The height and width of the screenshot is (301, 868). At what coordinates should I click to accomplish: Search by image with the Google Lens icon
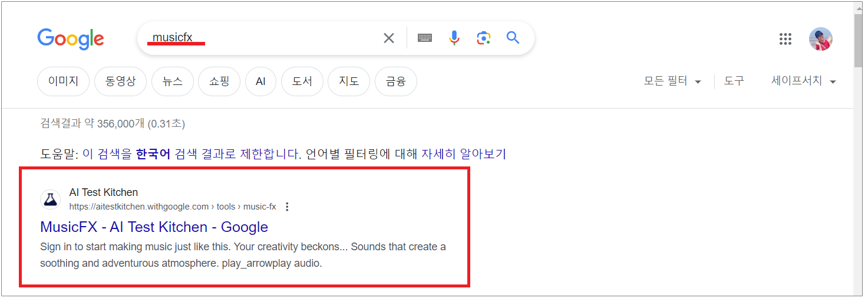point(484,38)
